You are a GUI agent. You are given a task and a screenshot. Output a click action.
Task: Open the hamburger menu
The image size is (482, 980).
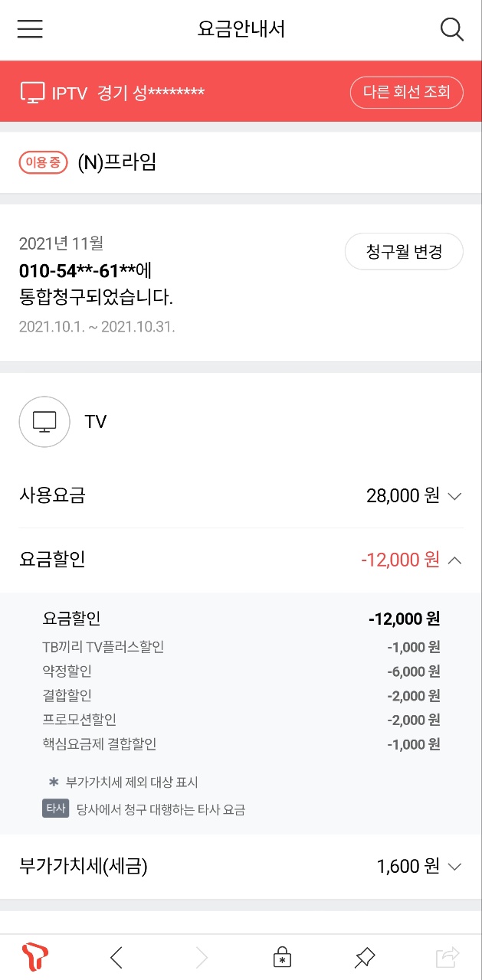click(x=30, y=29)
